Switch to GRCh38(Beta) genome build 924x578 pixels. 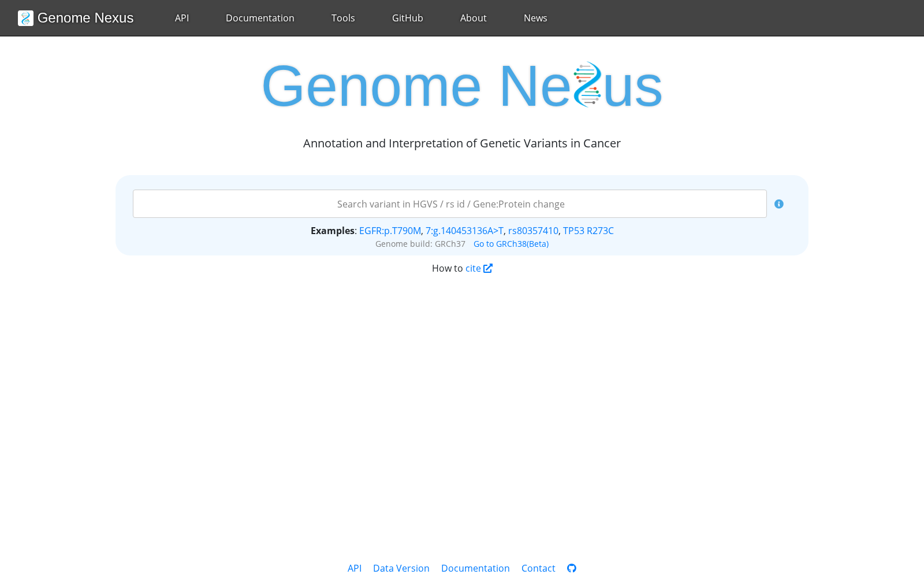[511, 244]
